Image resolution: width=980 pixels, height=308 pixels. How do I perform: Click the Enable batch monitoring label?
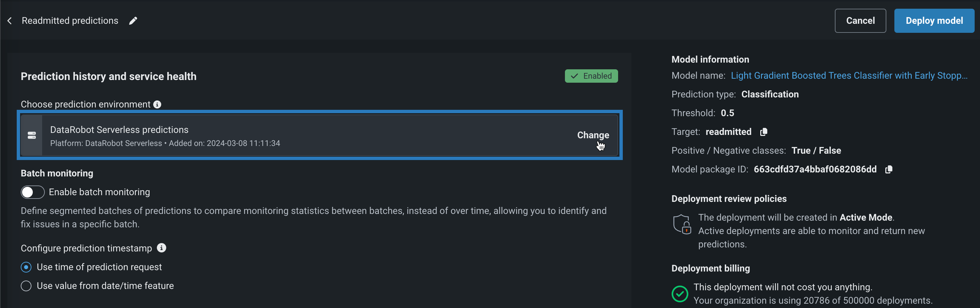[x=99, y=192]
